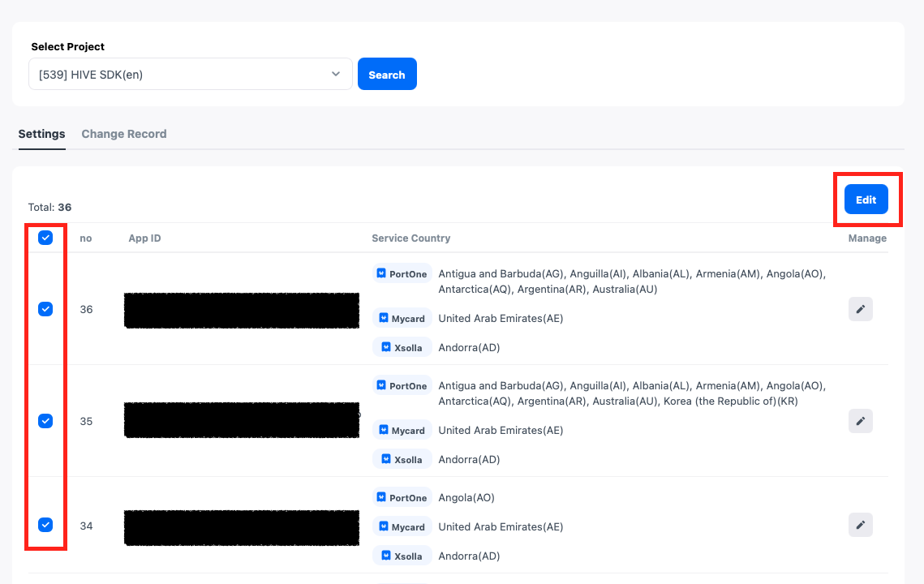Click the pencil edit icon for row 35
The width and height of the screenshot is (924, 584).
(860, 421)
